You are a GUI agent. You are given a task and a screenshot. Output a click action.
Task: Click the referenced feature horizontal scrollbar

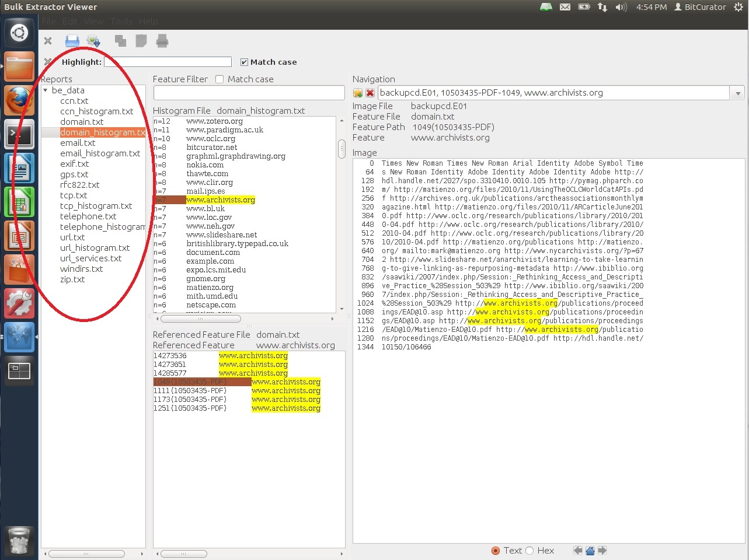point(183,554)
